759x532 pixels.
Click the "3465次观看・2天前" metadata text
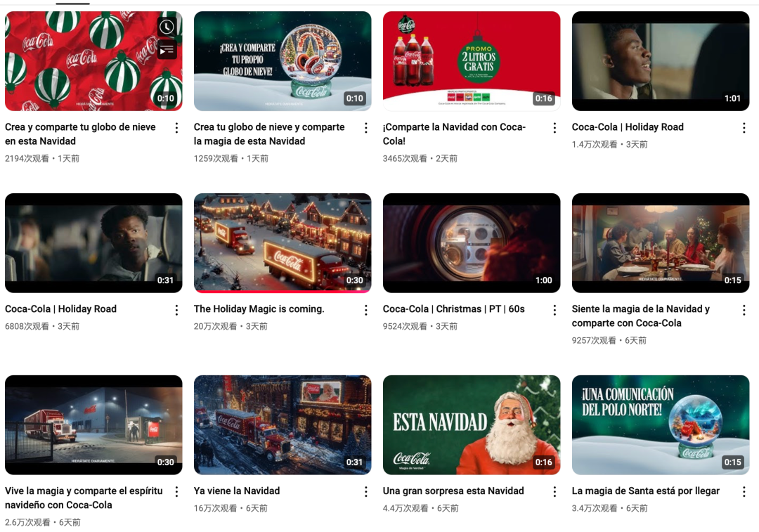pyautogui.click(x=420, y=158)
